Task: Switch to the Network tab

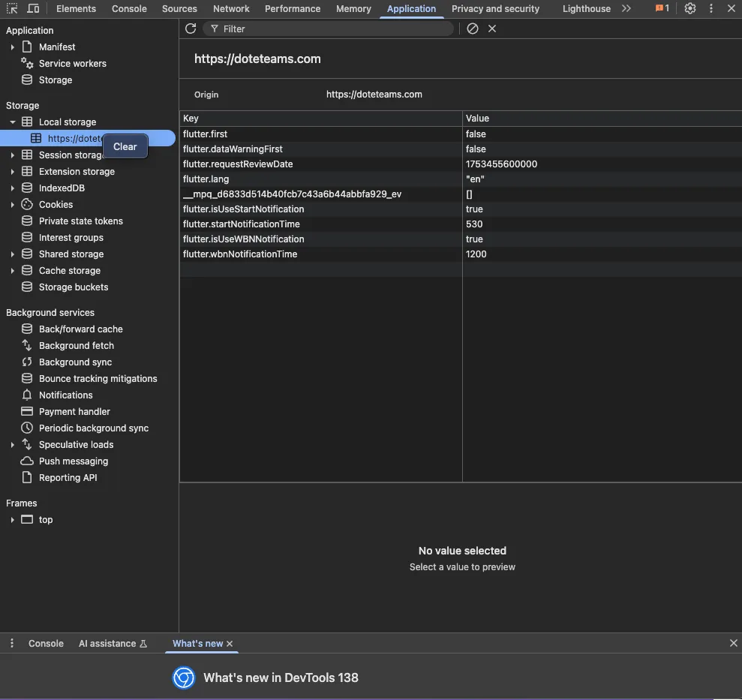Action: click(x=231, y=8)
